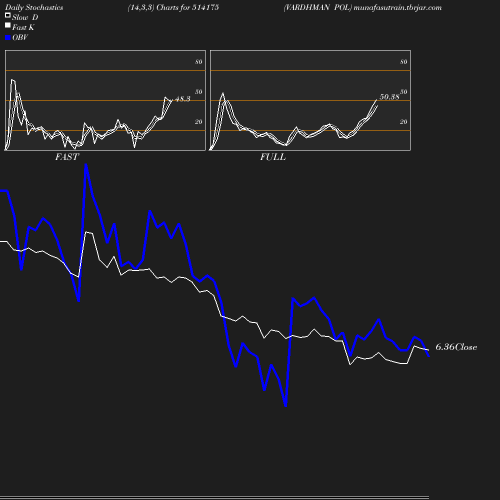This screenshot has height=500, width=500.
Task: Click the 80 axis label in FULL chart
Action: (404, 62)
